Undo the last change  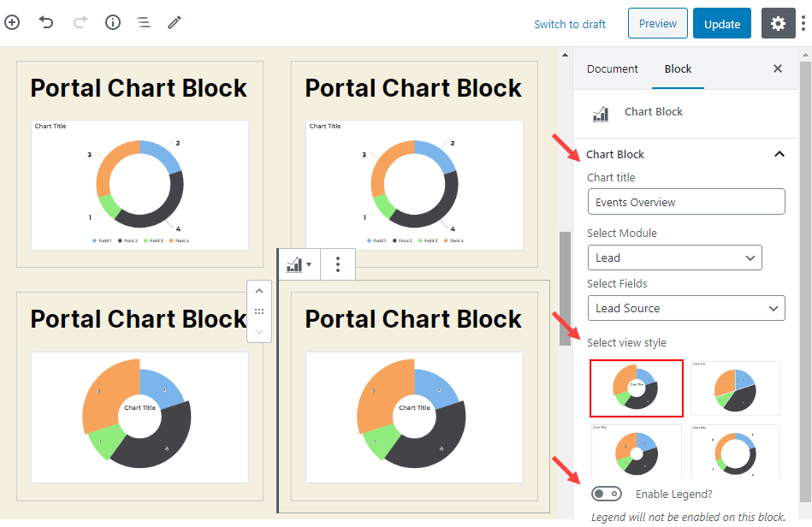[x=46, y=23]
